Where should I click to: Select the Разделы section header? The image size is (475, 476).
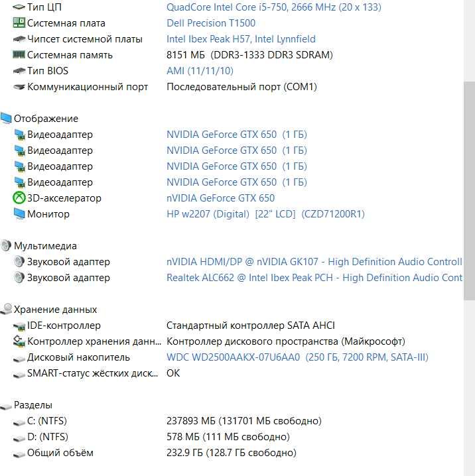click(x=33, y=404)
